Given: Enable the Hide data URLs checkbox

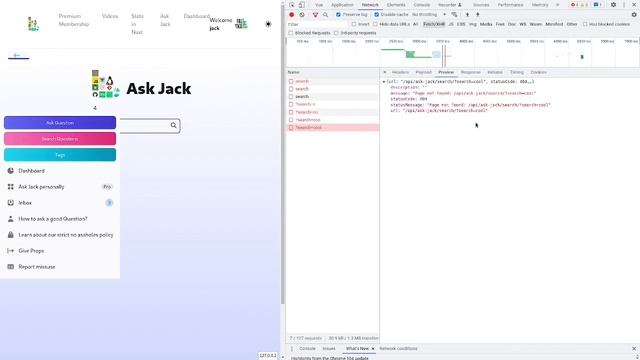Looking at the screenshot, I should (x=375, y=24).
